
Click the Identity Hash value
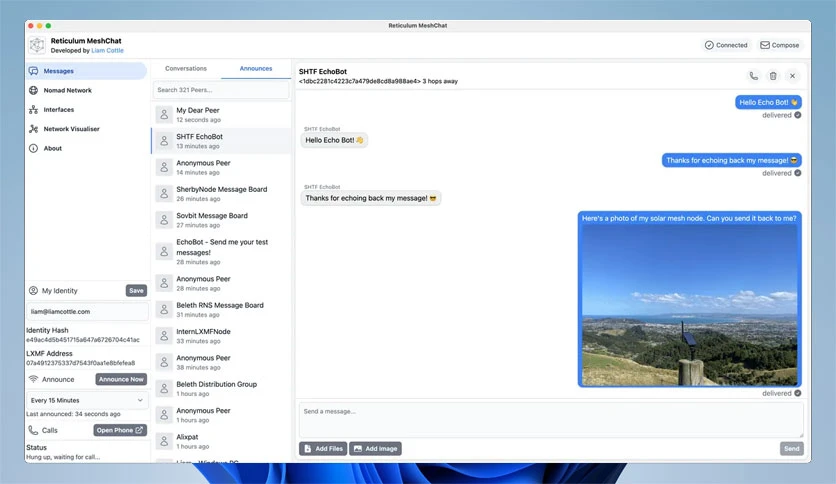coord(83,340)
